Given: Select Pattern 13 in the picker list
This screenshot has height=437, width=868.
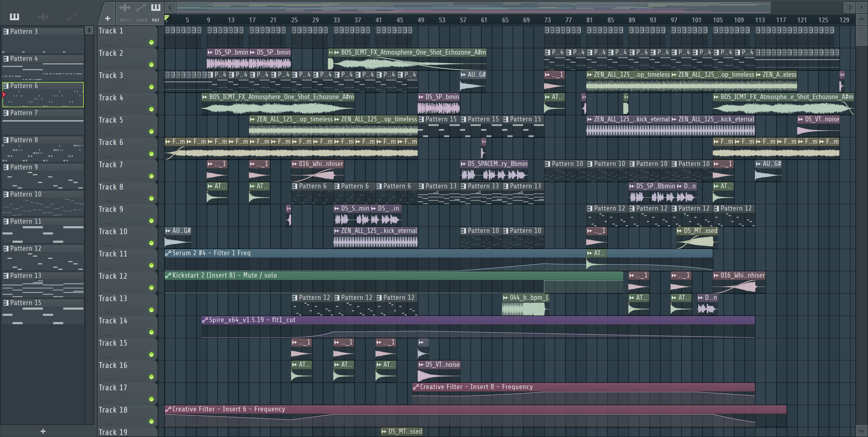Looking at the screenshot, I should tap(43, 285).
